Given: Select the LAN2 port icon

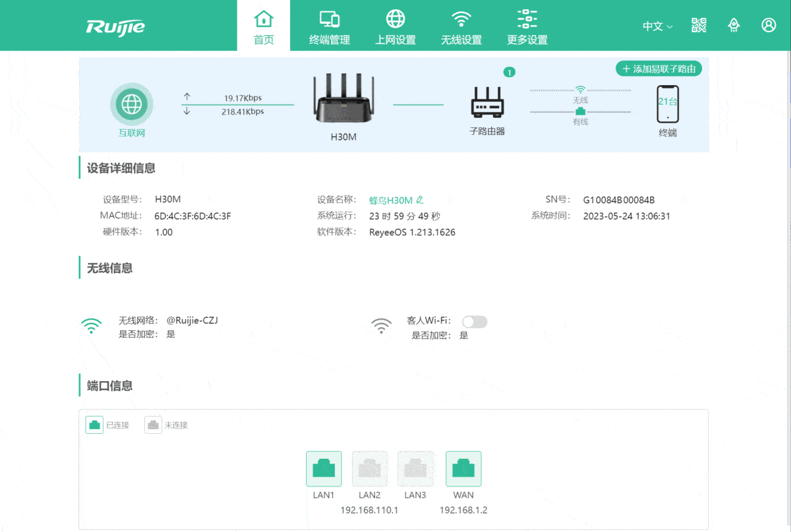Looking at the screenshot, I should 370,469.
